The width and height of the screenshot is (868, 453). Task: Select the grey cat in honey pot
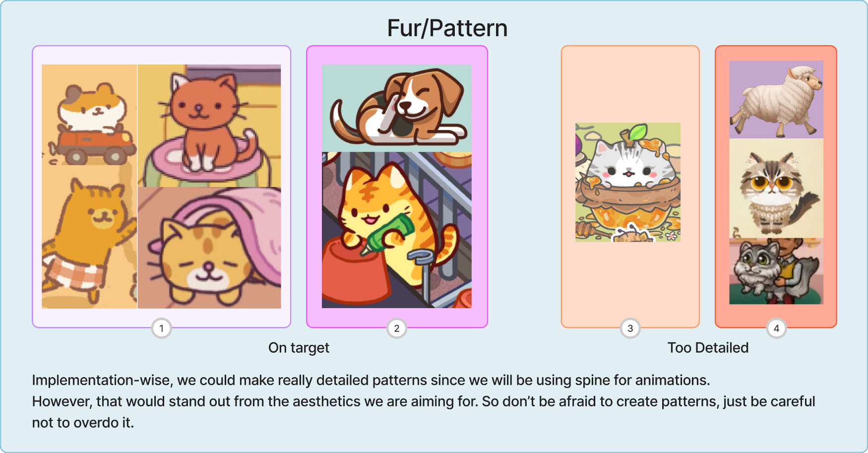point(628,182)
